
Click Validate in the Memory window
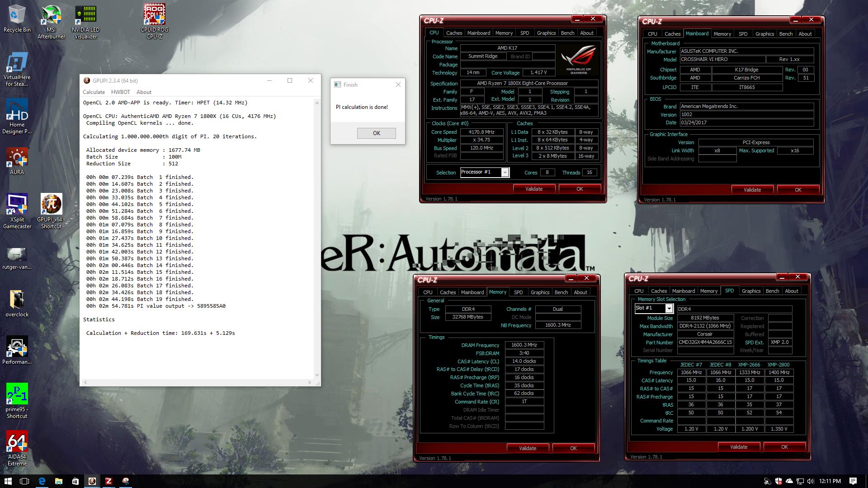click(x=528, y=448)
